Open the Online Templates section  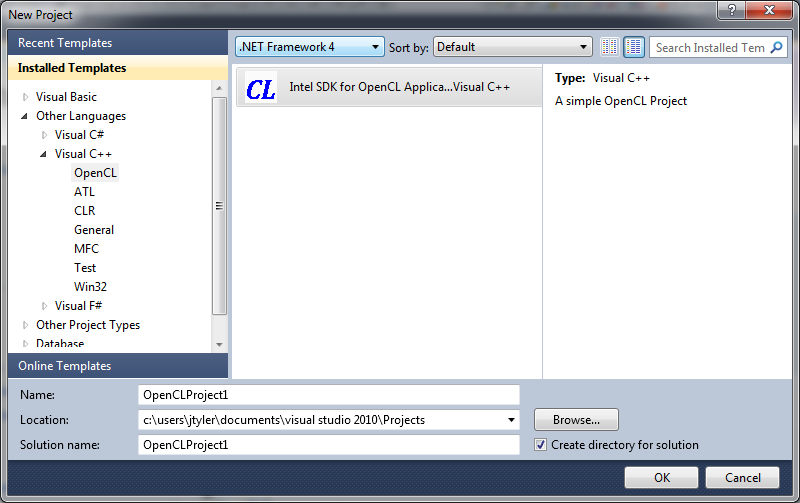click(118, 366)
